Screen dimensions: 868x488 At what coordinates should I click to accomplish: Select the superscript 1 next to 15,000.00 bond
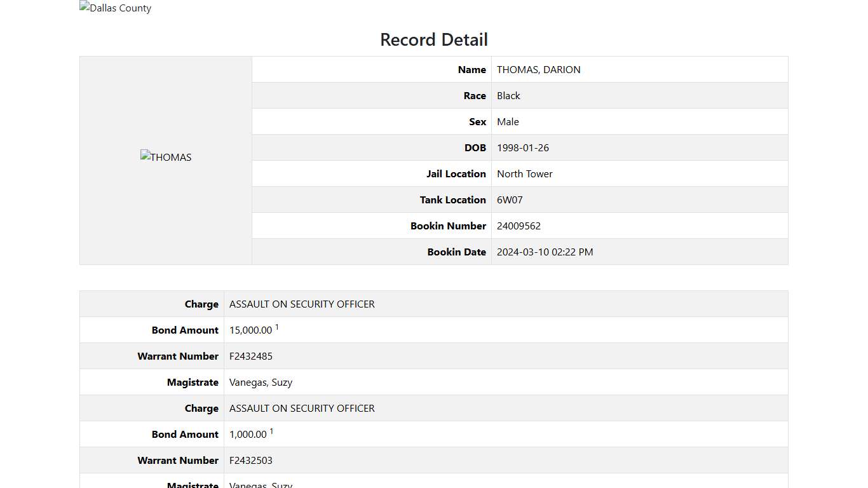(x=276, y=326)
